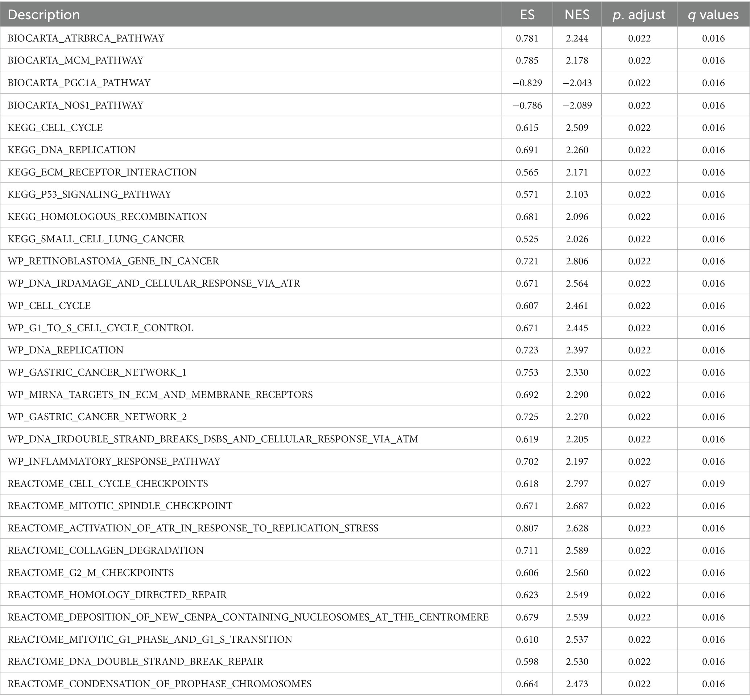750x700 pixels.
Task: Click the NES column header
Action: (577, 15)
